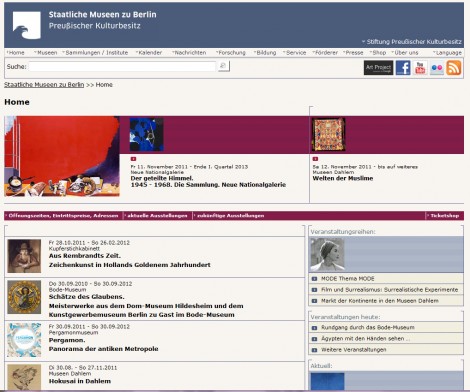470x392 pixels.
Task: Open the Kalender menu
Action: pyautogui.click(x=149, y=53)
